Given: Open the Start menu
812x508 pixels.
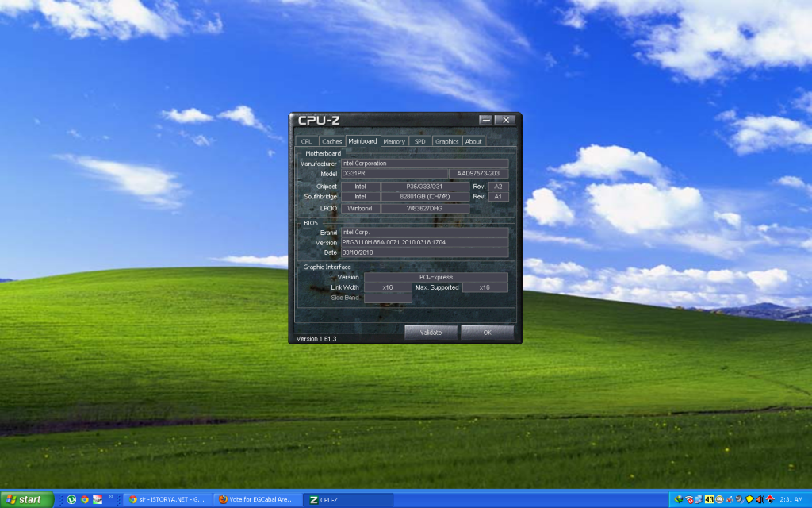Looking at the screenshot, I should pyautogui.click(x=27, y=500).
